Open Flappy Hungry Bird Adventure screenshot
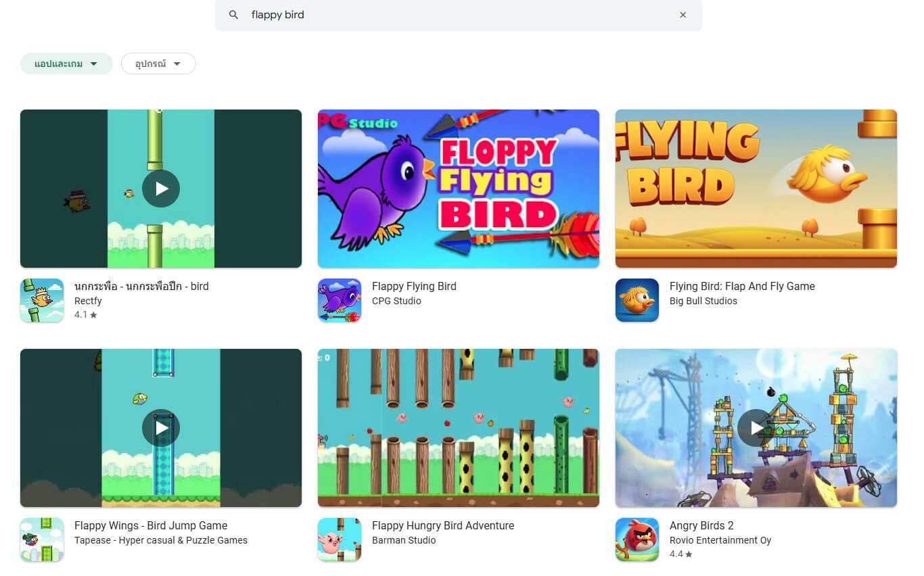Screen dimensions: 924x576 (459, 428)
